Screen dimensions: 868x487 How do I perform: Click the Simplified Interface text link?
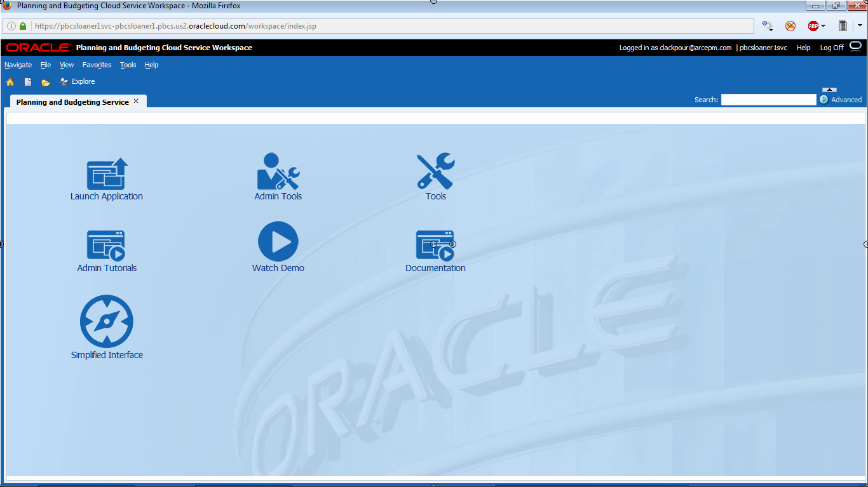107,355
